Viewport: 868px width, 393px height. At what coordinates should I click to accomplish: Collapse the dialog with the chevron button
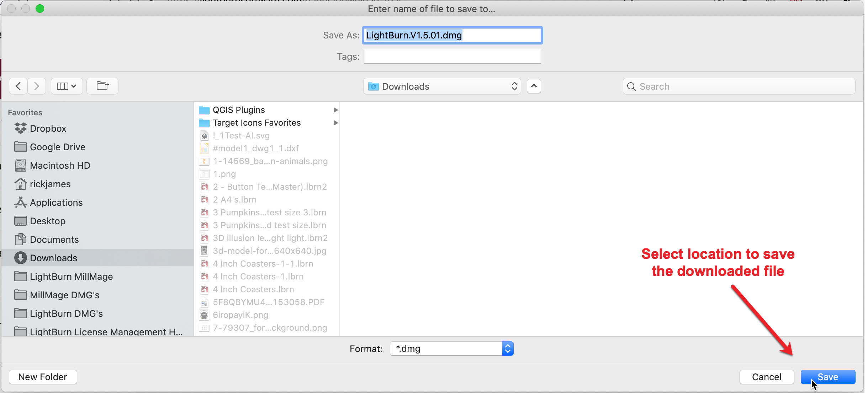tap(534, 86)
